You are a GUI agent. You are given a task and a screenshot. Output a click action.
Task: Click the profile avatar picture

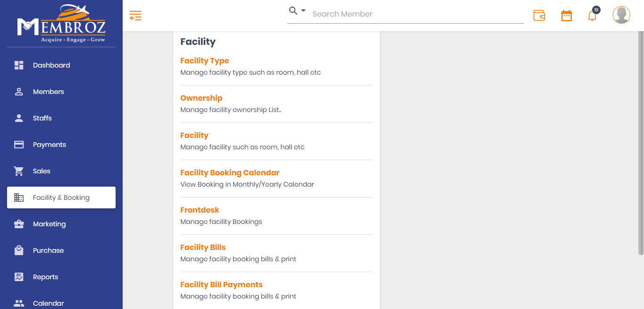(x=621, y=15)
